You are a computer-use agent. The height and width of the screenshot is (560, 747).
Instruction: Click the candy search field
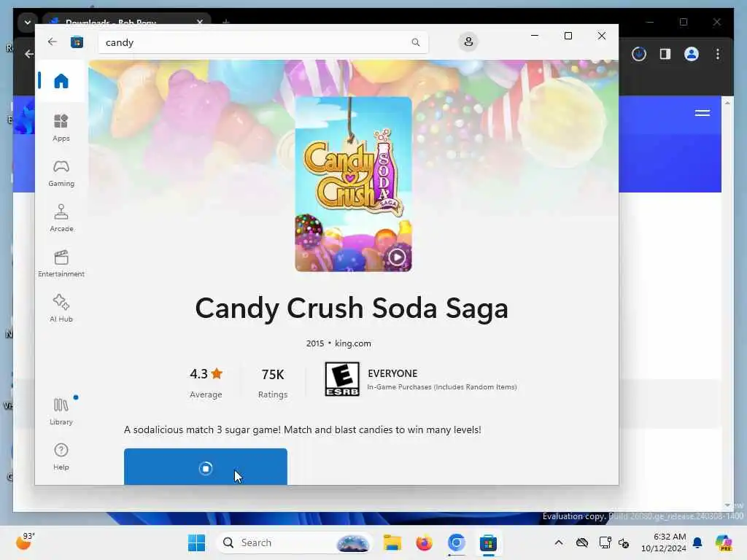(263, 42)
